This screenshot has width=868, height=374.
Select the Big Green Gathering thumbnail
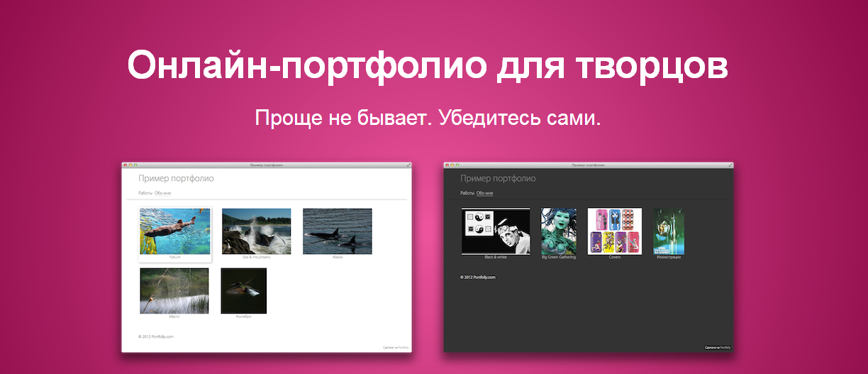559,231
